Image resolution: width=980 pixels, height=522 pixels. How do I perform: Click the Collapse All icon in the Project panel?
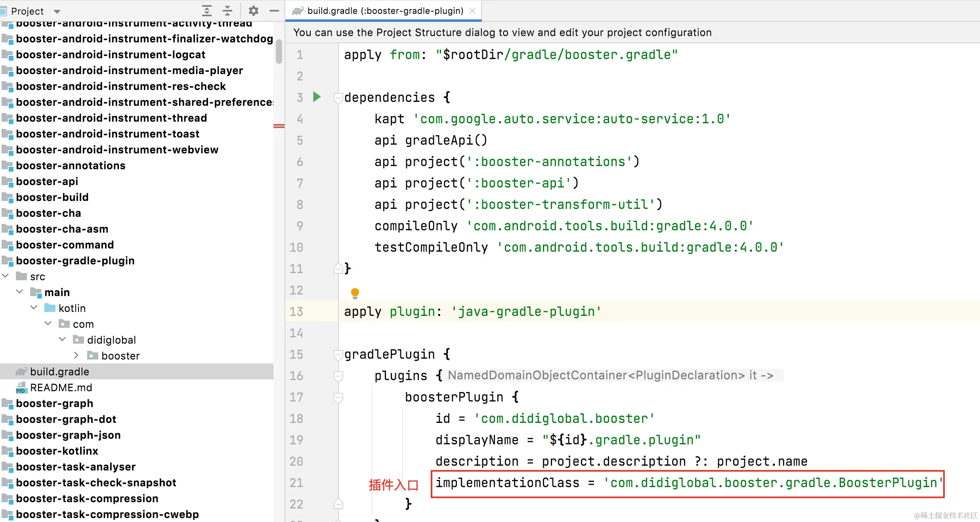(x=227, y=11)
